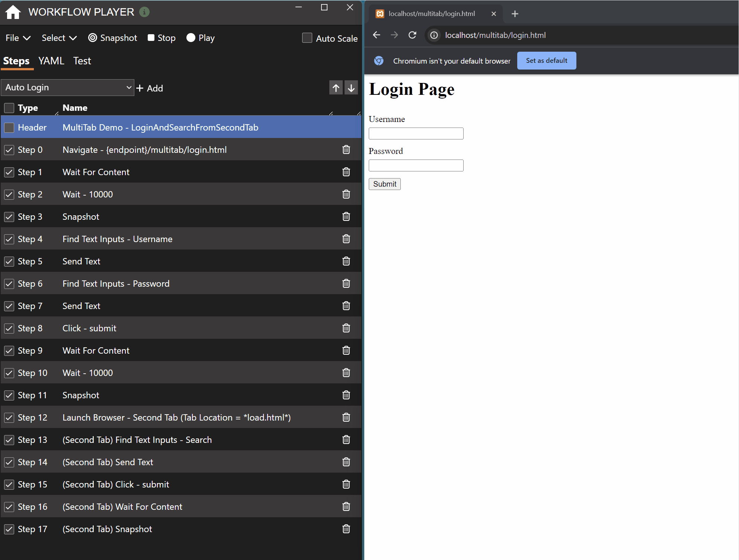Open the File menu
The image size is (739, 560).
pyautogui.click(x=18, y=38)
